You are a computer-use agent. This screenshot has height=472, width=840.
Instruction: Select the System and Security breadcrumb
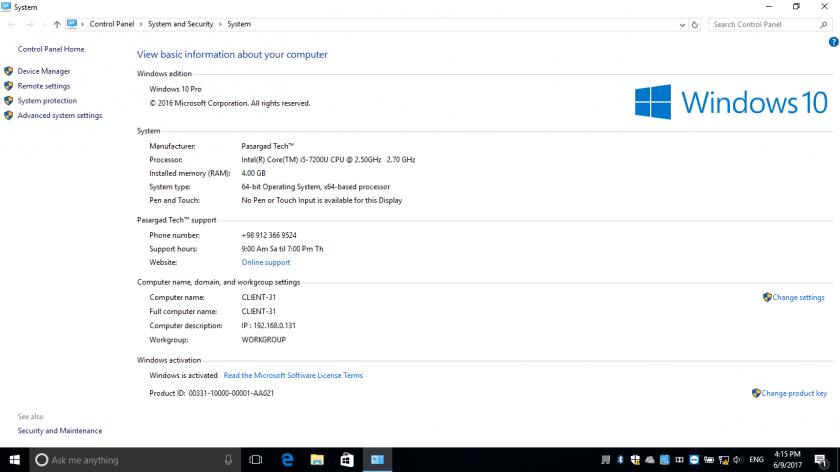tap(181, 24)
